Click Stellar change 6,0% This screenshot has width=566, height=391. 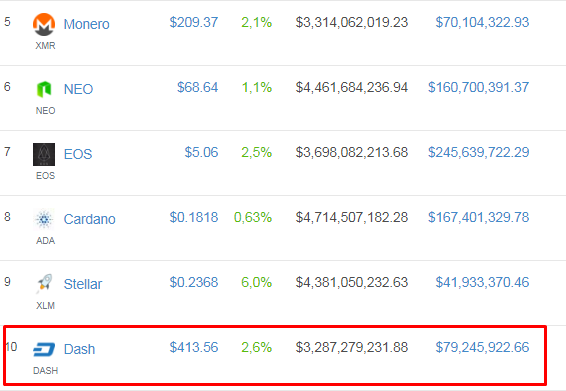(257, 282)
